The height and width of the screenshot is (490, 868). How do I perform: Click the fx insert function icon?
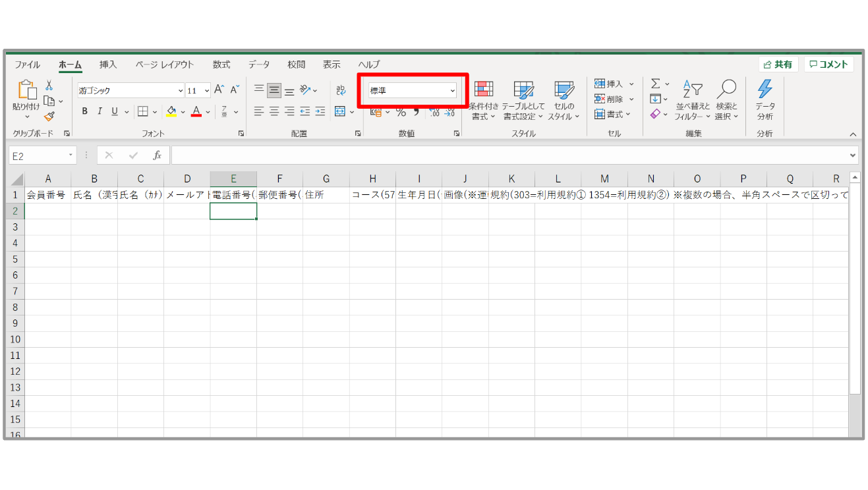157,155
